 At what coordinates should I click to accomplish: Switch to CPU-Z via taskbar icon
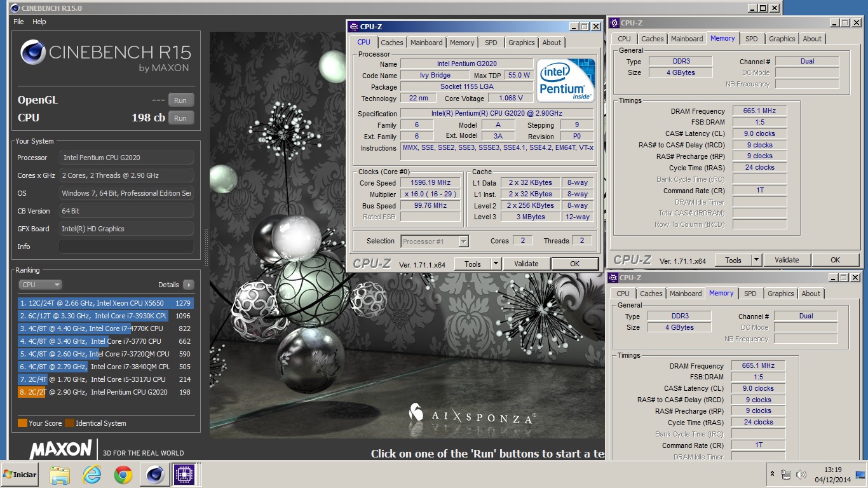click(184, 474)
